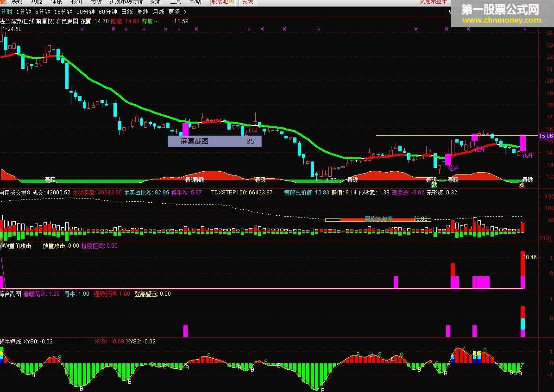
Task: Click the XYS2: -0.02 value
Action: click(141, 342)
